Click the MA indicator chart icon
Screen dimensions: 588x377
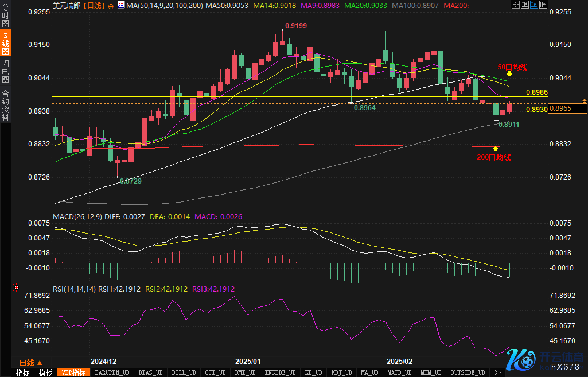coord(121,5)
